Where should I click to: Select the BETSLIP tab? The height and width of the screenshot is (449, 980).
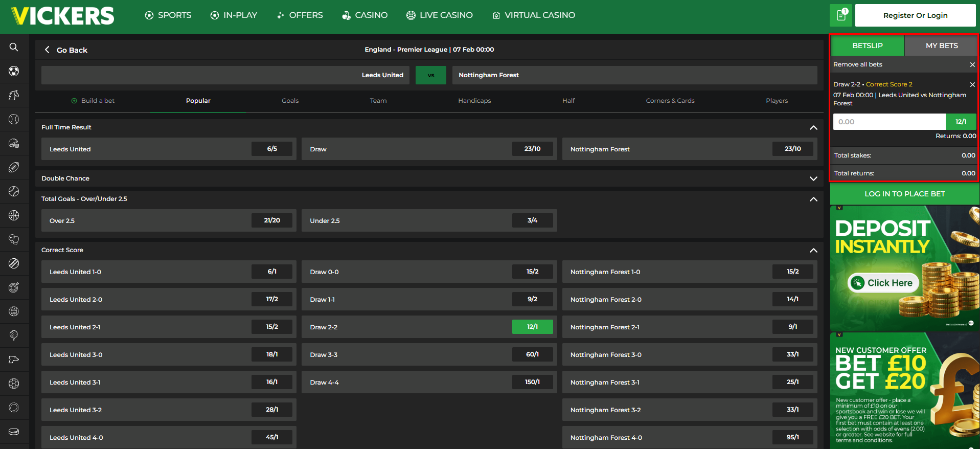coord(868,46)
